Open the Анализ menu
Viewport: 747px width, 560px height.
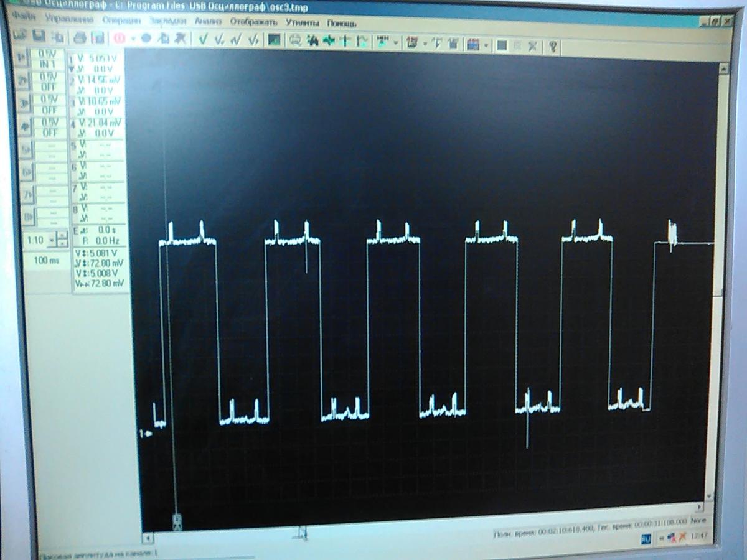click(x=208, y=21)
